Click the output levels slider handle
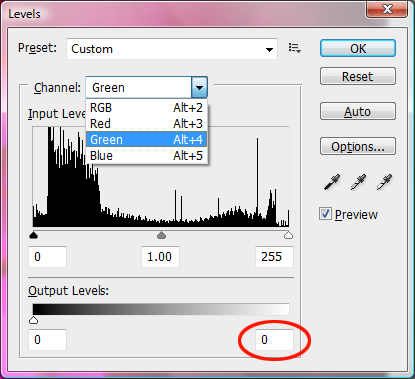Image resolution: width=415 pixels, height=379 pixels. (x=33, y=320)
